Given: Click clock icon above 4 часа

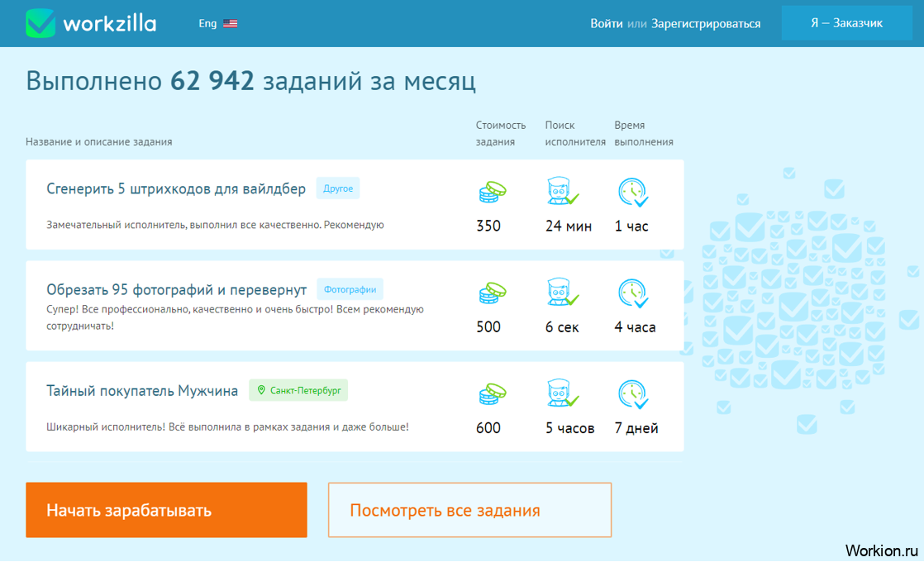Looking at the screenshot, I should click(x=633, y=293).
